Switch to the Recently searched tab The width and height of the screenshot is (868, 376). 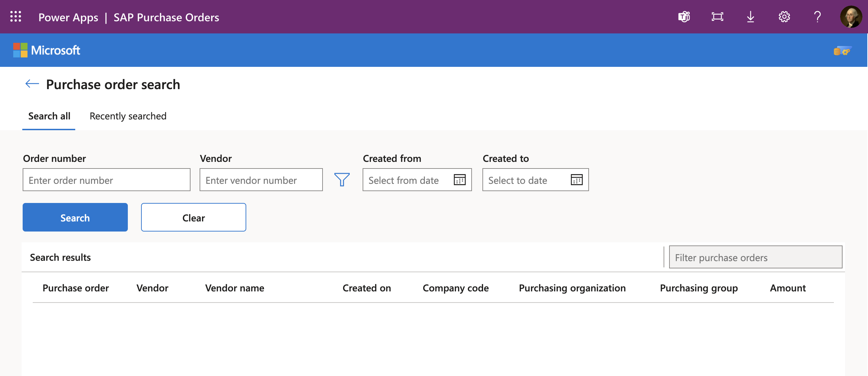pos(128,116)
